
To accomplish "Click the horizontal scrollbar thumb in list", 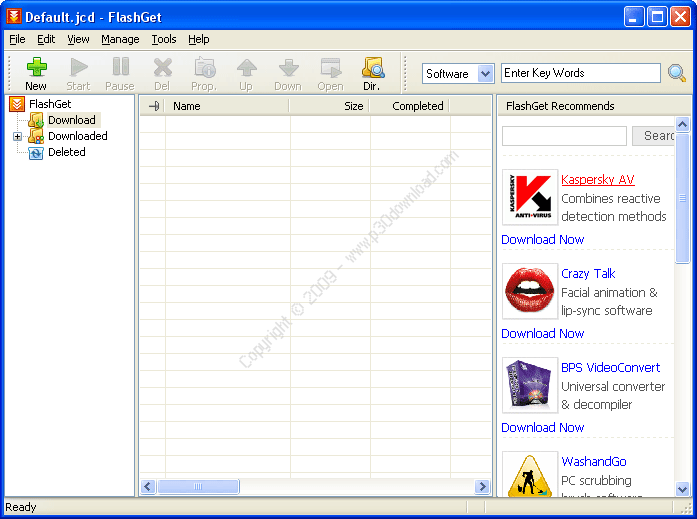I will click(198, 487).
